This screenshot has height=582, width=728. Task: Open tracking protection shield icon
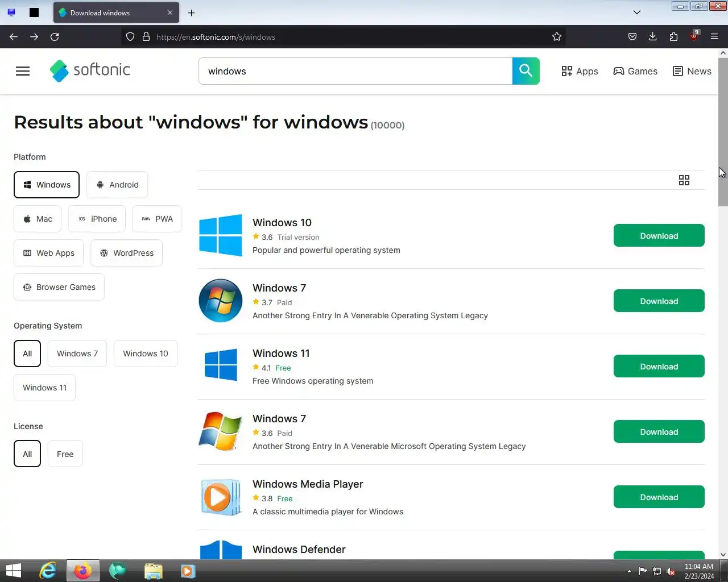130,37
